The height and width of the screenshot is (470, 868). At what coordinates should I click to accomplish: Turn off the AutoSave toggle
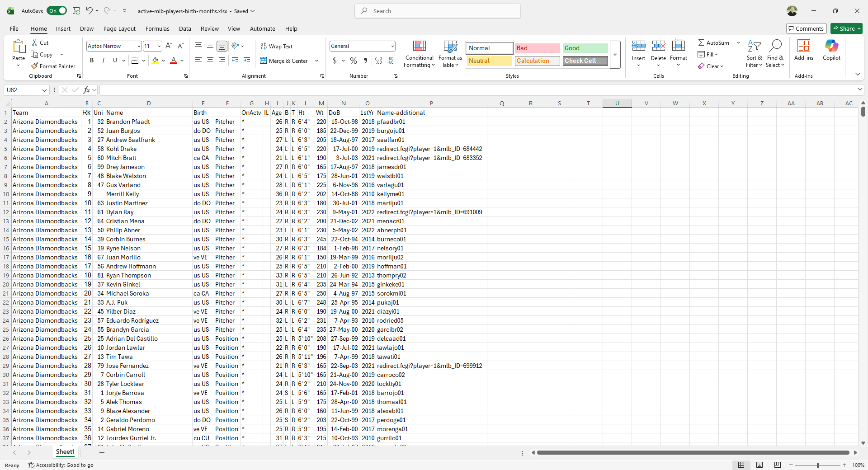57,10
